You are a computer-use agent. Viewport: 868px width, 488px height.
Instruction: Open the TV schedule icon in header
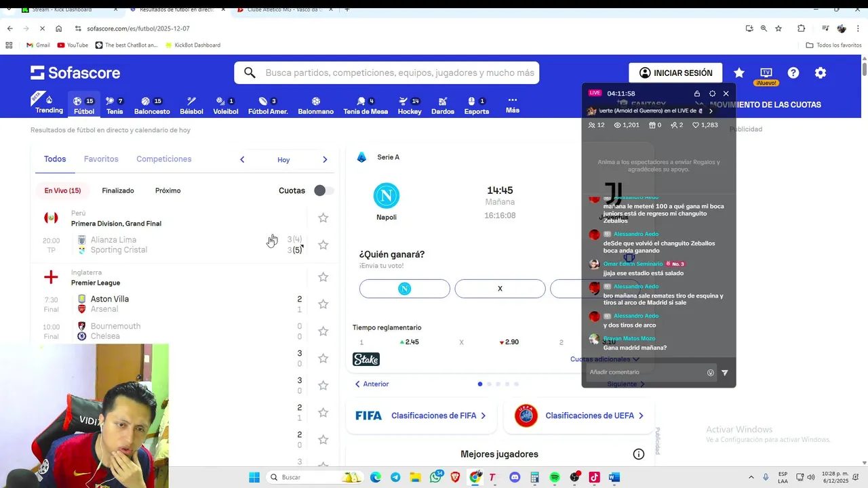[766, 73]
